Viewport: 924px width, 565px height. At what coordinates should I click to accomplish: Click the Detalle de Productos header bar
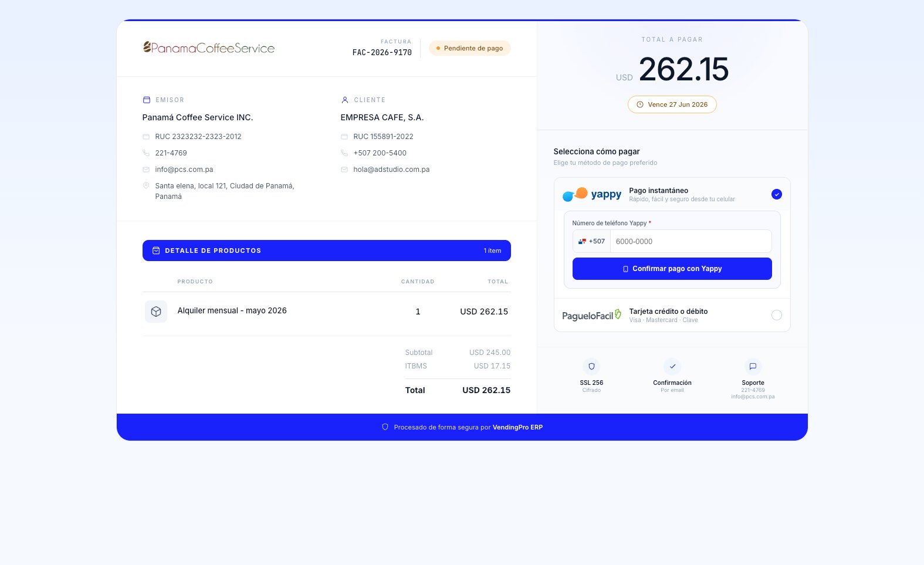click(327, 251)
